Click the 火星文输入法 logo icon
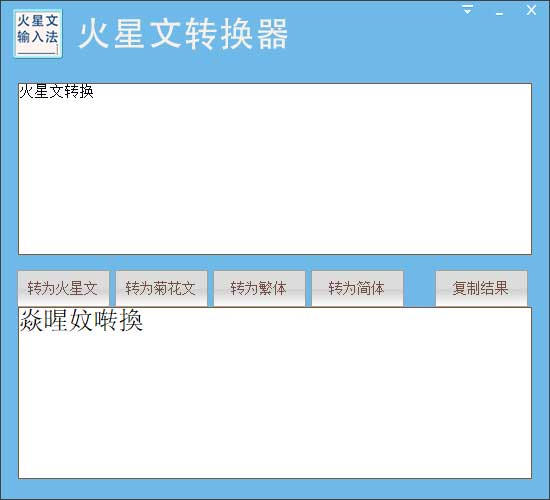The width and height of the screenshot is (550, 500). click(38, 33)
